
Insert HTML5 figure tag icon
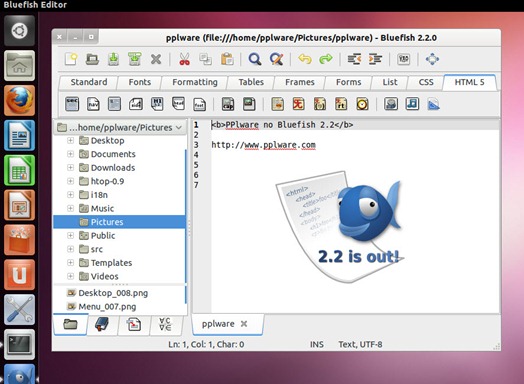coord(249,104)
